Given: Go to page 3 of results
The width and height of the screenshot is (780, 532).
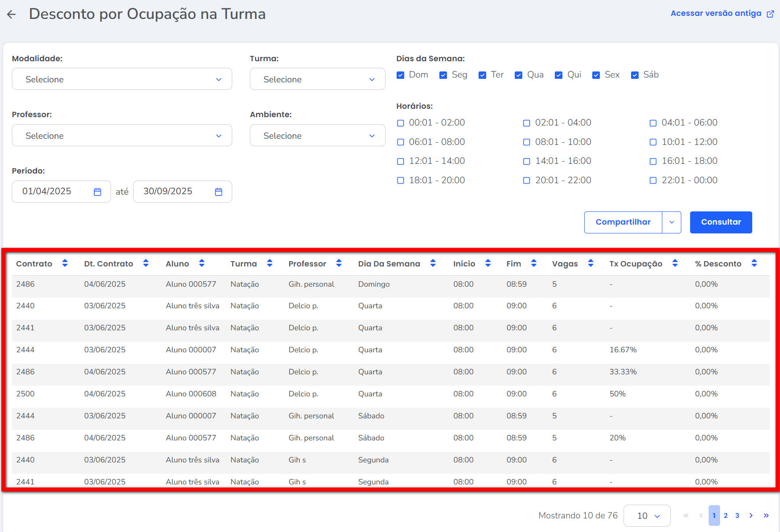Looking at the screenshot, I should coord(737,516).
